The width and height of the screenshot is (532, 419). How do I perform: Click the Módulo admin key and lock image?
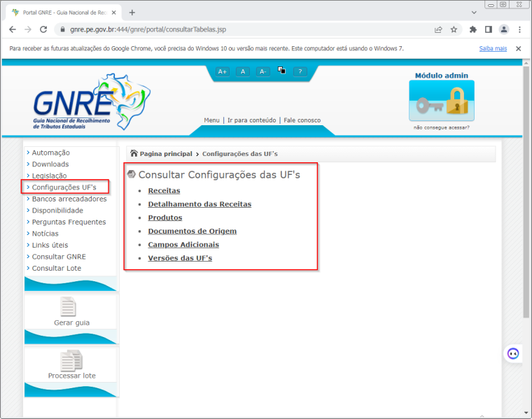[442, 101]
